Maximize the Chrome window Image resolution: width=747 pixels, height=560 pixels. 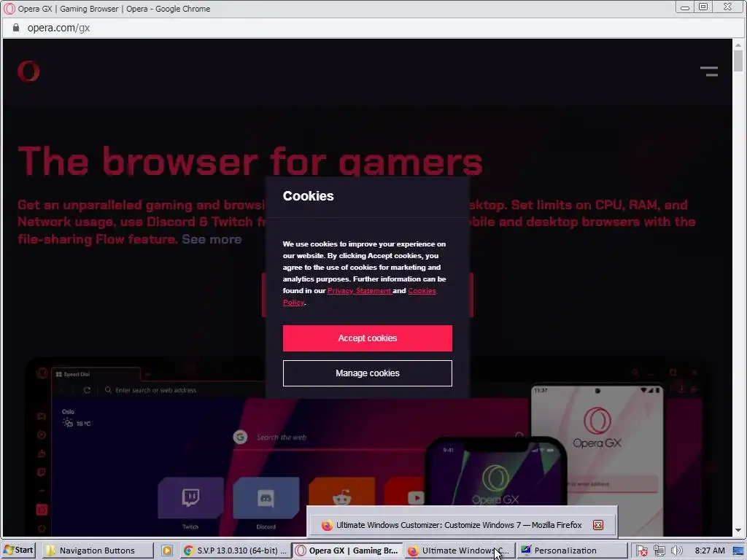pyautogui.click(x=703, y=7)
